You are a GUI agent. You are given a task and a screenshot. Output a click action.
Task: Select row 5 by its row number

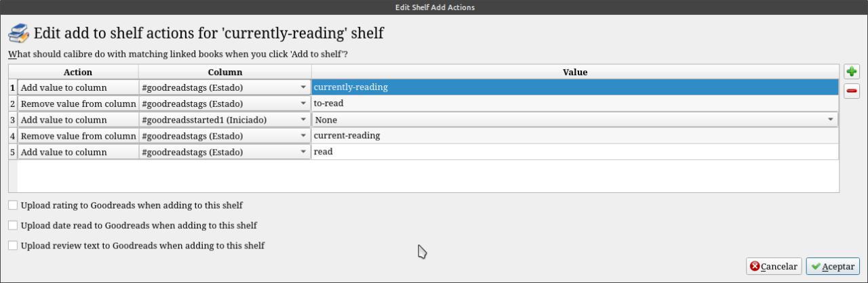12,152
